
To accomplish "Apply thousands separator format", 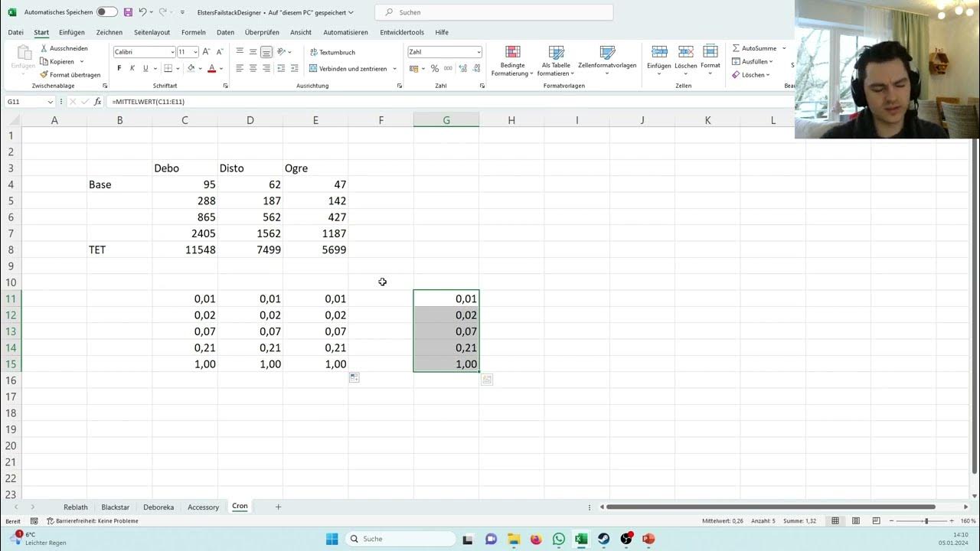I will [447, 68].
